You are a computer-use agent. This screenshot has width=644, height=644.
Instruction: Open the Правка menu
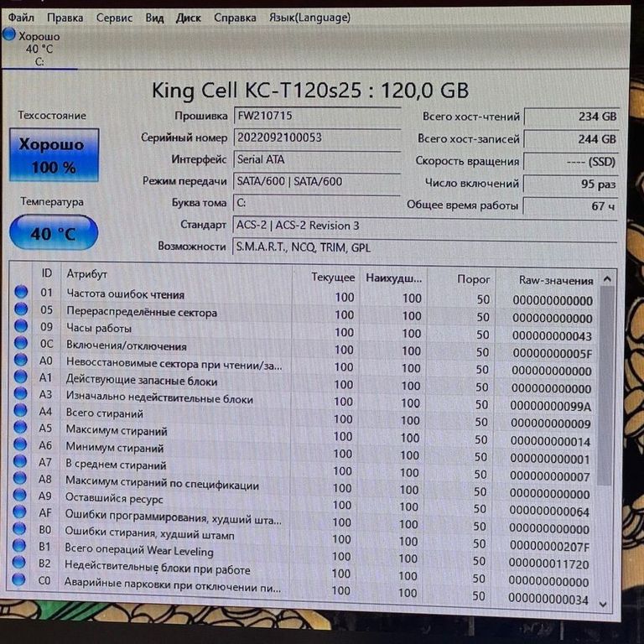(65, 18)
